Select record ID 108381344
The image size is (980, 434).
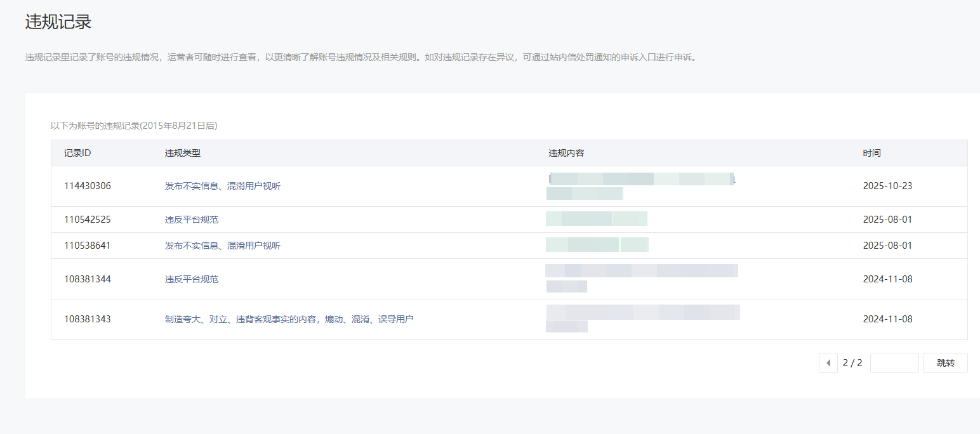[88, 279]
